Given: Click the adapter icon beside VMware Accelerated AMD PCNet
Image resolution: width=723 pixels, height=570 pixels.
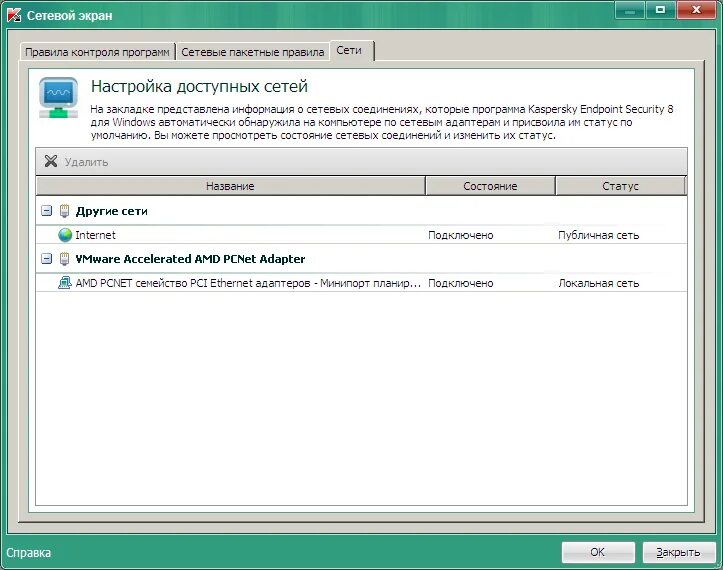Looking at the screenshot, I should point(65,259).
